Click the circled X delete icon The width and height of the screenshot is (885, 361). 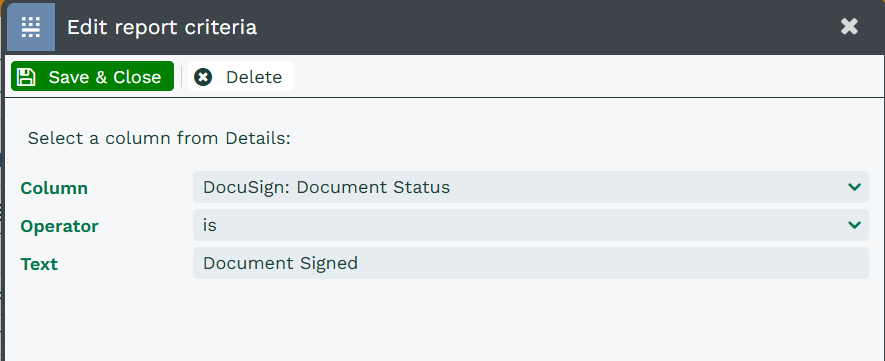[203, 77]
